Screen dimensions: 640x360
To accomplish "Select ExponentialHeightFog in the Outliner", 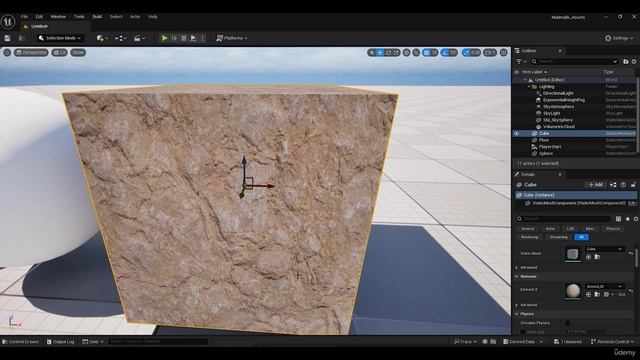I will (x=564, y=100).
